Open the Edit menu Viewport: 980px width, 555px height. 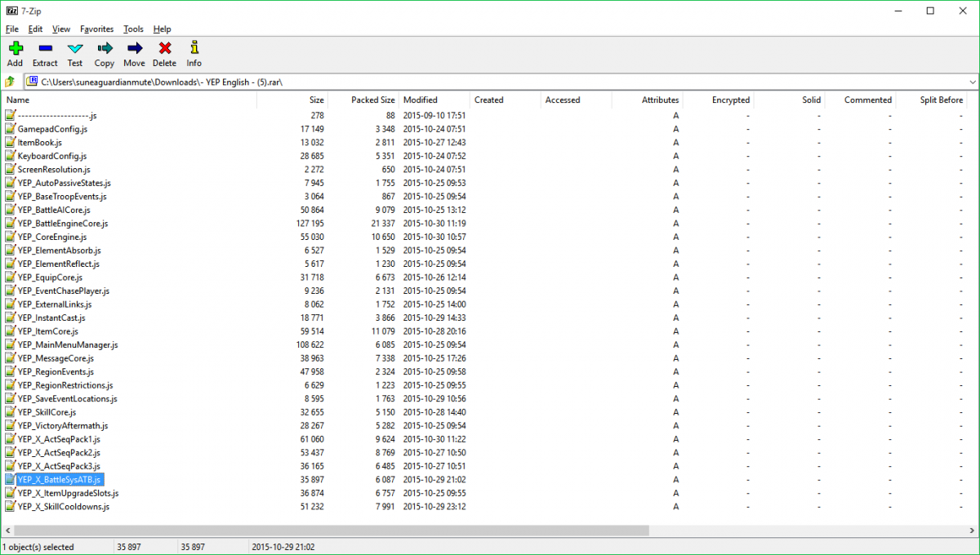[35, 29]
